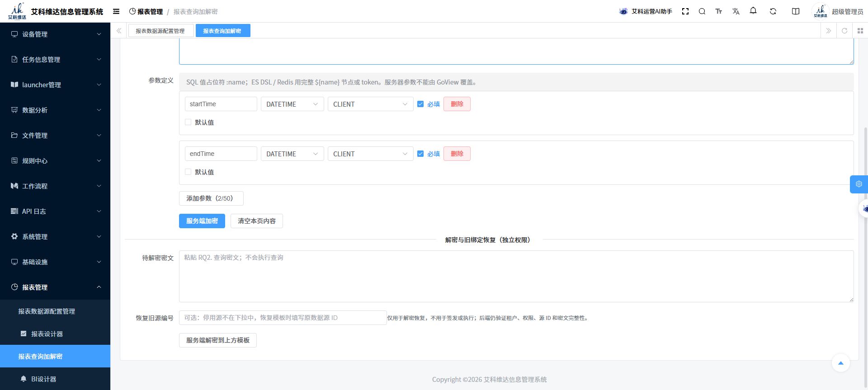Collapse the 报表管理 sidebar menu
Viewport: 868px width, 390px height.
click(x=55, y=287)
